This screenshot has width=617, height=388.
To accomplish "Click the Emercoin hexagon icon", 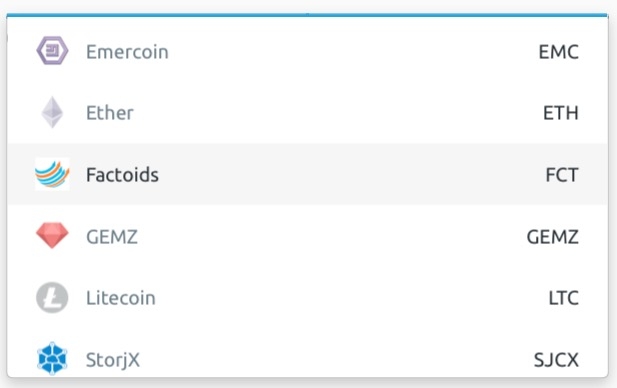I will pyautogui.click(x=52, y=51).
